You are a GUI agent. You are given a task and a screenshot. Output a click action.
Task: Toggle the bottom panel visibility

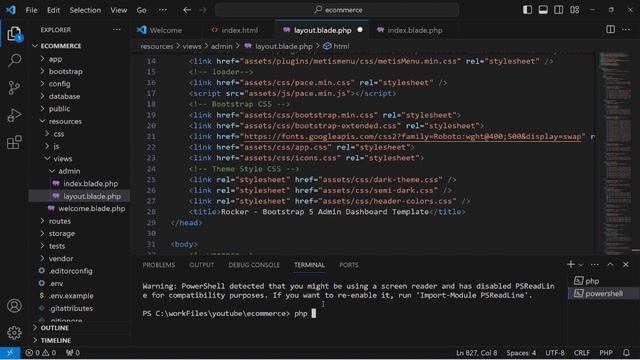(543, 10)
